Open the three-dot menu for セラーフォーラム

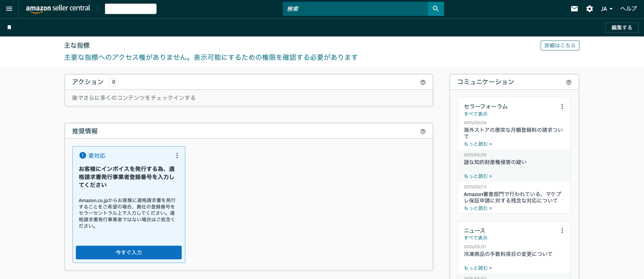pyautogui.click(x=562, y=107)
